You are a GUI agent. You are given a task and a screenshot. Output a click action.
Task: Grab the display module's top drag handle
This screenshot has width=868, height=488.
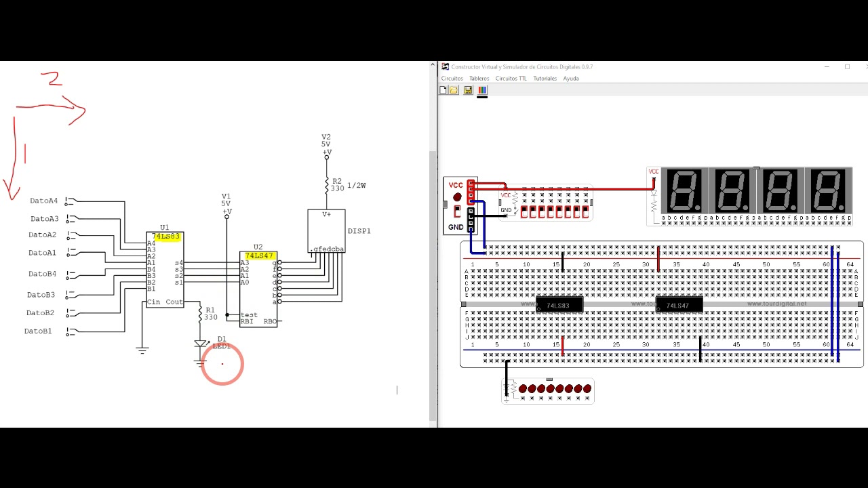(x=756, y=168)
